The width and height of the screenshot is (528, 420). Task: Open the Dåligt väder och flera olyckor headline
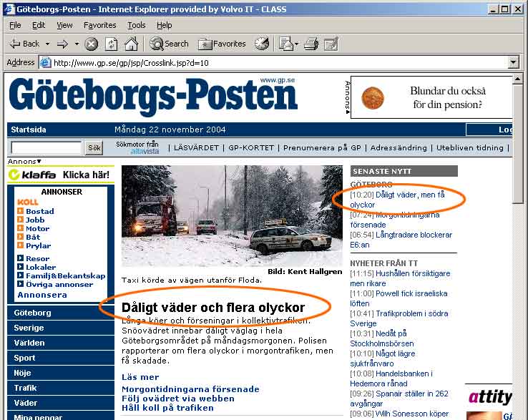point(213,308)
